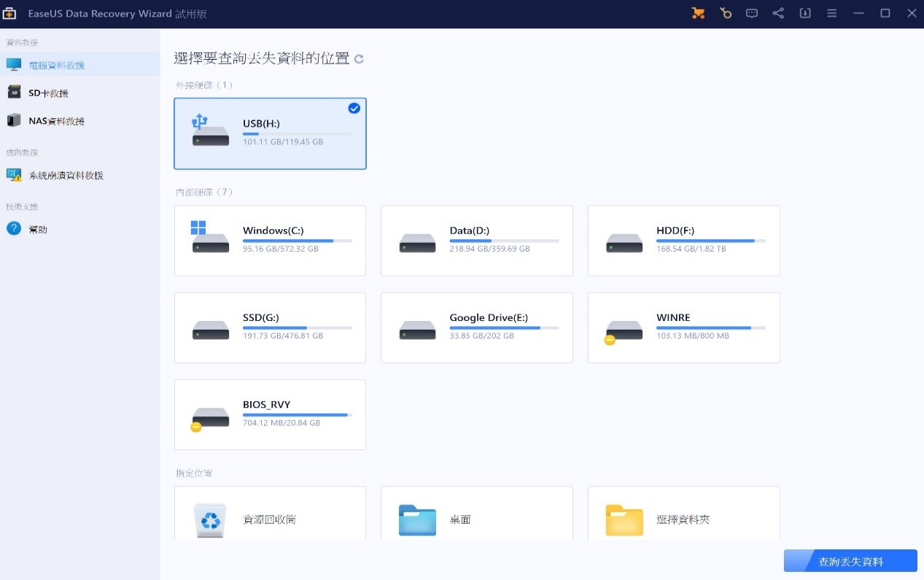
Task: Refresh the drive list with reload icon
Action: coord(359,59)
